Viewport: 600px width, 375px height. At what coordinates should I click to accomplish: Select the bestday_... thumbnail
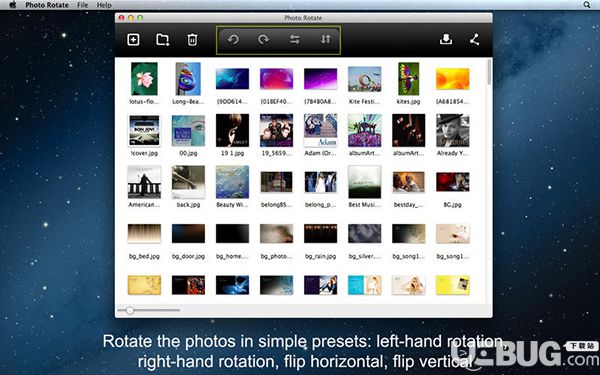[x=408, y=182]
